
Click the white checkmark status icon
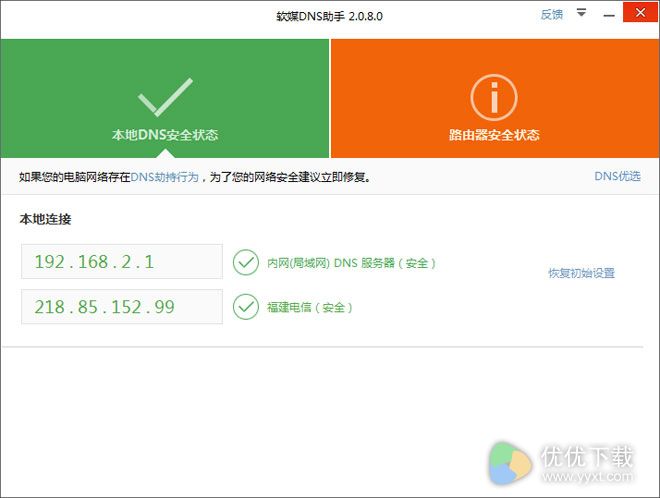coord(165,97)
